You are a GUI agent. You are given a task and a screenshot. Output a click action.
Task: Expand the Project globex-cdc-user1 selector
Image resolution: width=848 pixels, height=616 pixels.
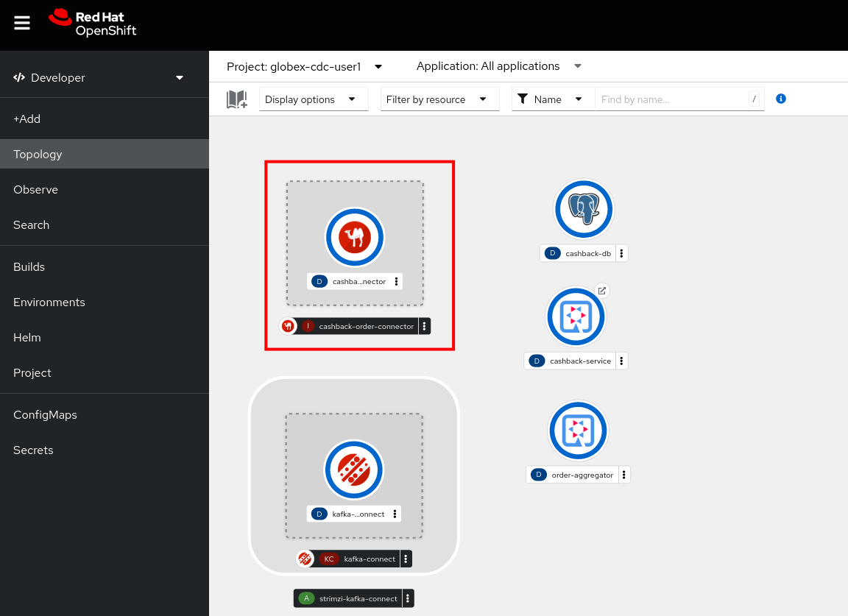[x=305, y=66]
